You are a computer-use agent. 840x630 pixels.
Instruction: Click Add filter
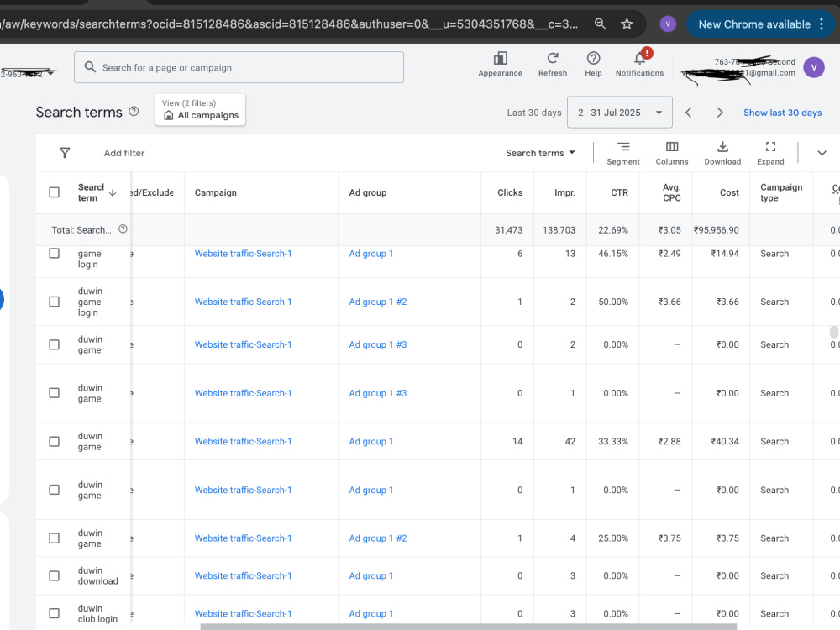click(124, 153)
